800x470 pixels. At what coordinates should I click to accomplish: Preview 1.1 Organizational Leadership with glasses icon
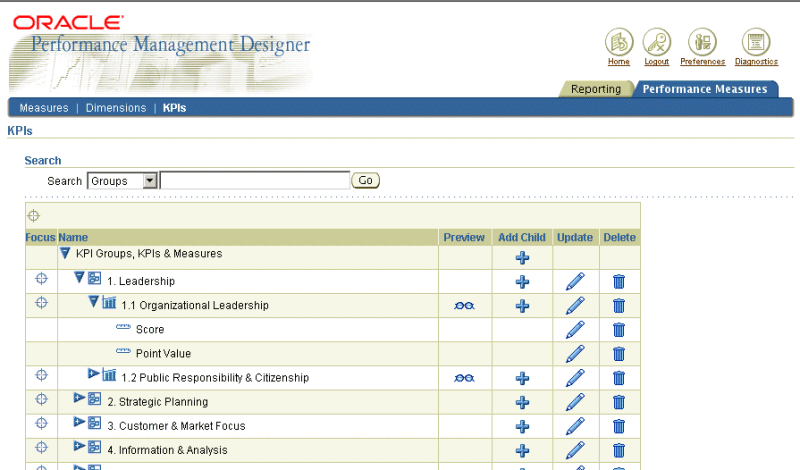[464, 306]
